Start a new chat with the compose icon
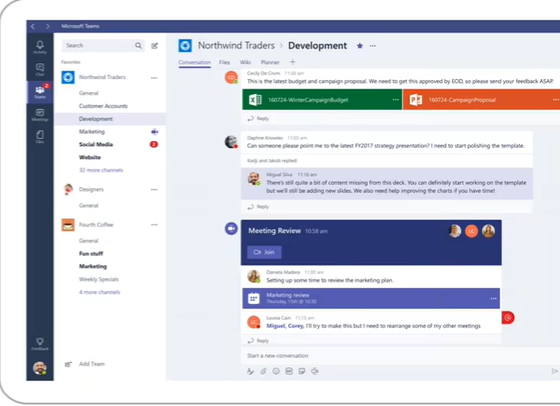 pyautogui.click(x=154, y=46)
